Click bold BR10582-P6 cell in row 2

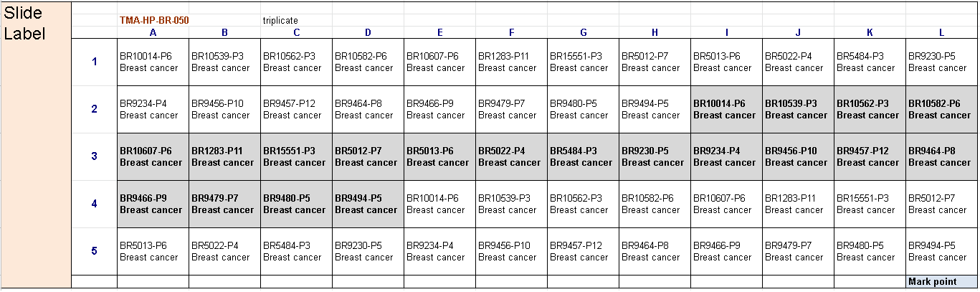pyautogui.click(x=941, y=109)
